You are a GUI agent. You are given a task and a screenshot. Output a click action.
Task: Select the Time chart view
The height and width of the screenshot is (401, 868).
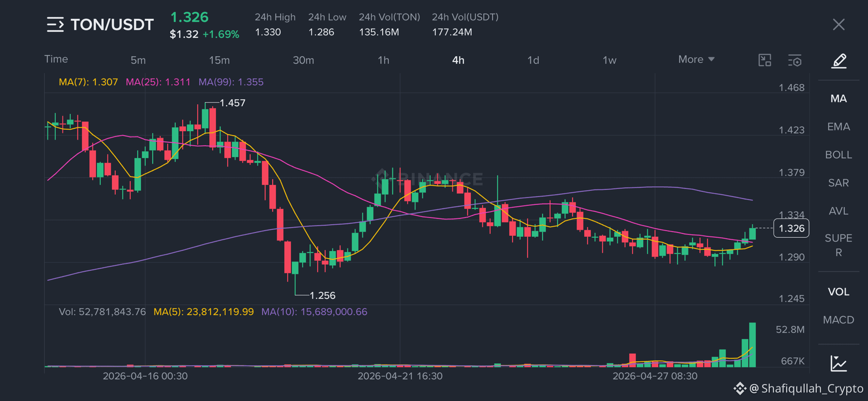(56, 59)
